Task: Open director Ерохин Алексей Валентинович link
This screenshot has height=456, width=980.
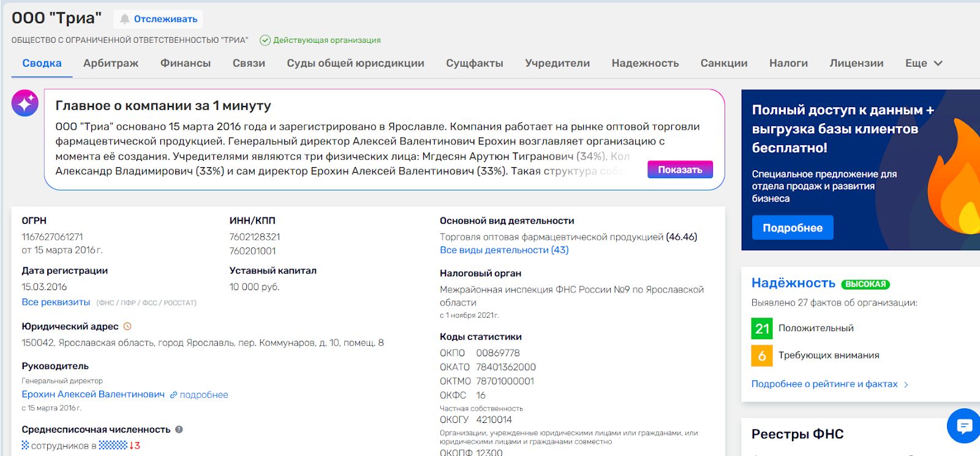Action: click(x=93, y=394)
